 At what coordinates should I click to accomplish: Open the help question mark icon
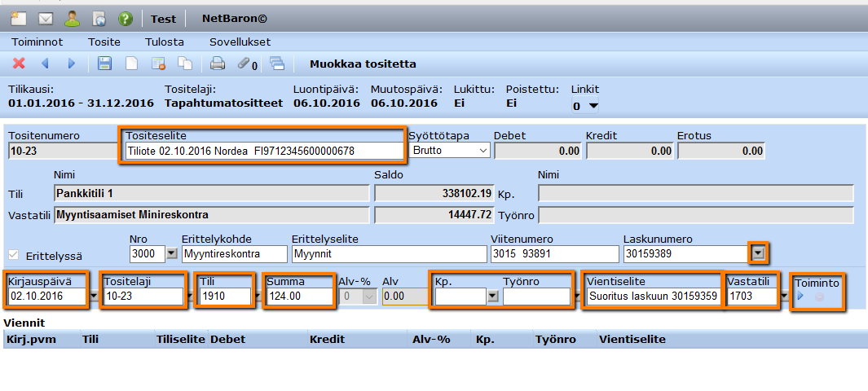126,18
